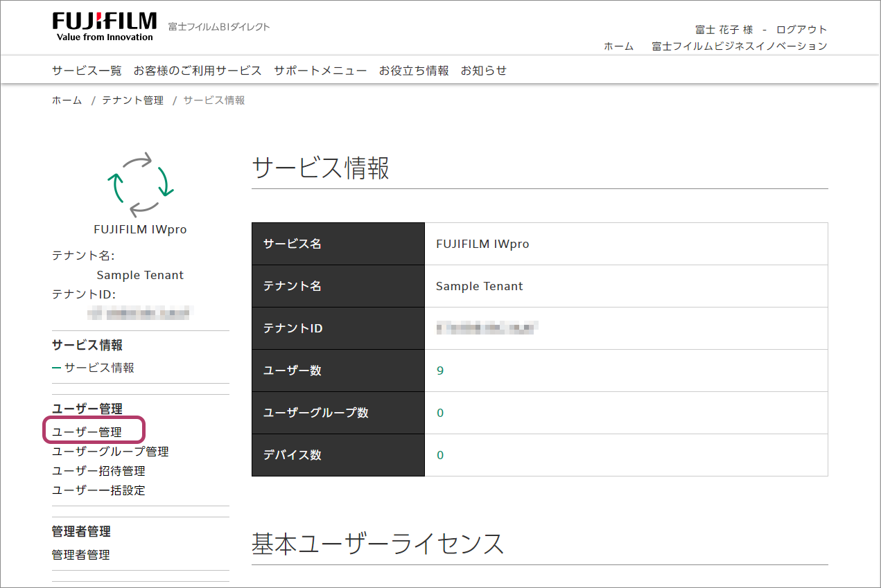Click the ログアウト link
This screenshot has width=881, height=588.
(x=802, y=30)
